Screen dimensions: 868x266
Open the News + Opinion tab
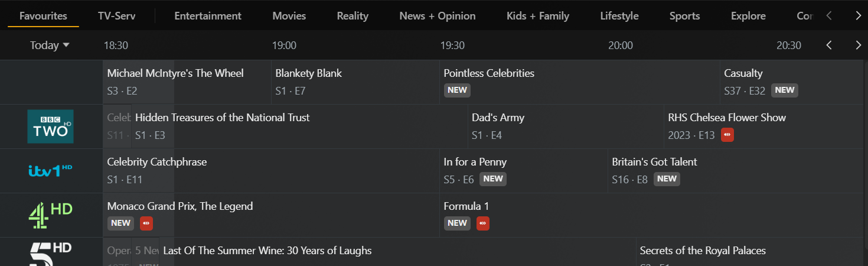[437, 16]
